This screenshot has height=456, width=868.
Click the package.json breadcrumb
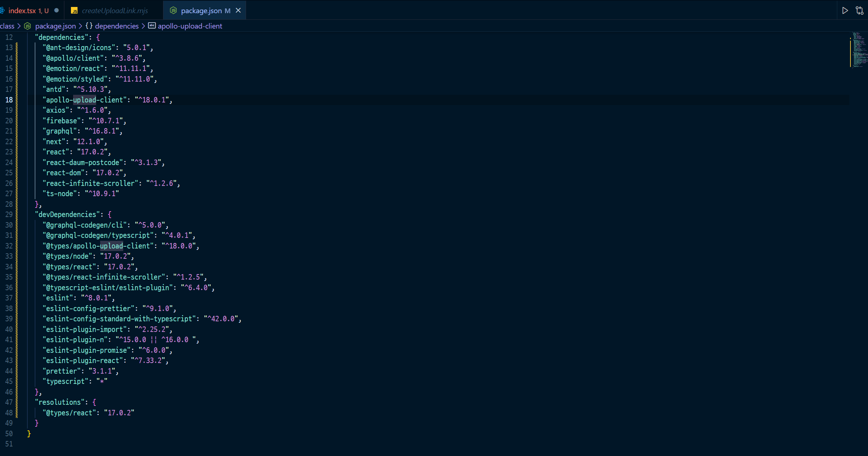click(x=56, y=26)
